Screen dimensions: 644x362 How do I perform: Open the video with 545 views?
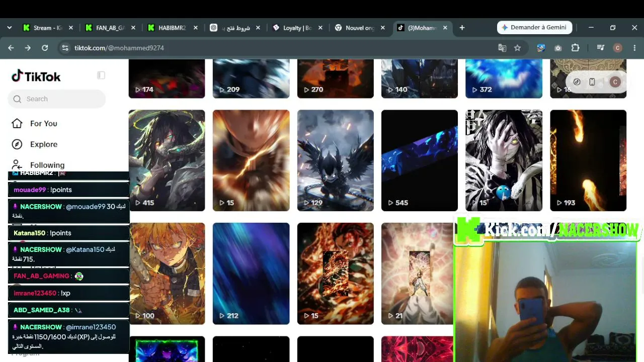click(420, 160)
